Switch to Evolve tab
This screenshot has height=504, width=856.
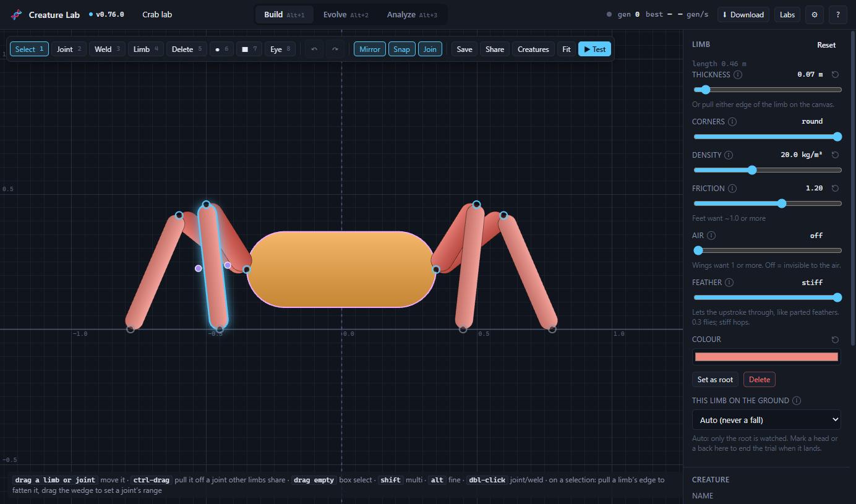click(346, 15)
